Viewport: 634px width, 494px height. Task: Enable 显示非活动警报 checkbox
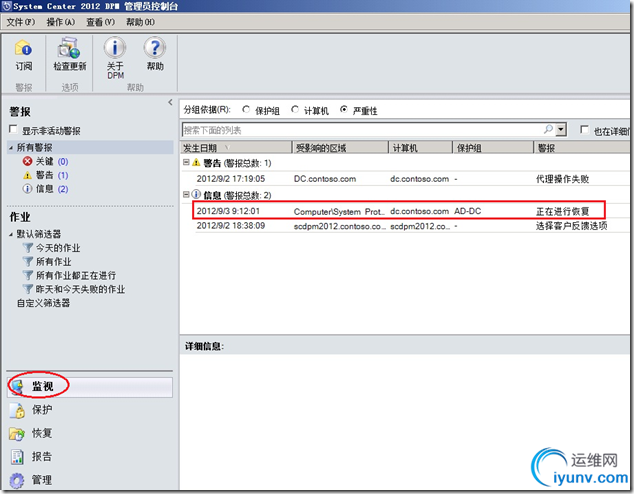[13, 129]
